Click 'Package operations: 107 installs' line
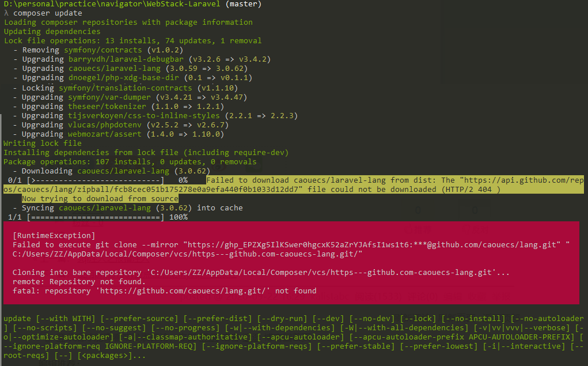 (130, 162)
